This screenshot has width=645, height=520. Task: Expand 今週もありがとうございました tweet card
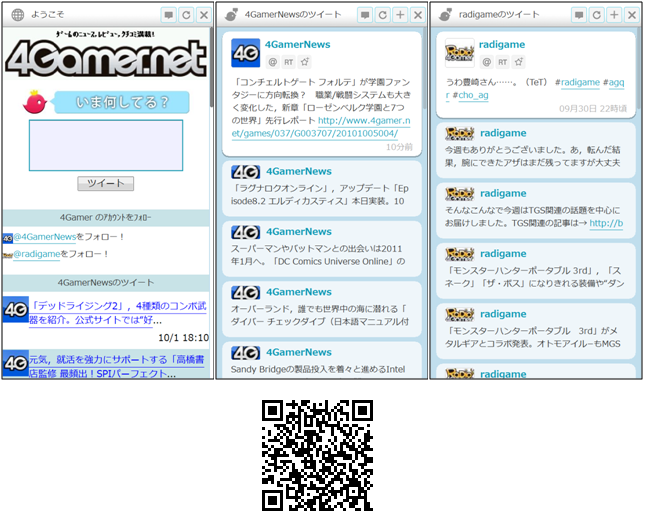tap(536, 150)
